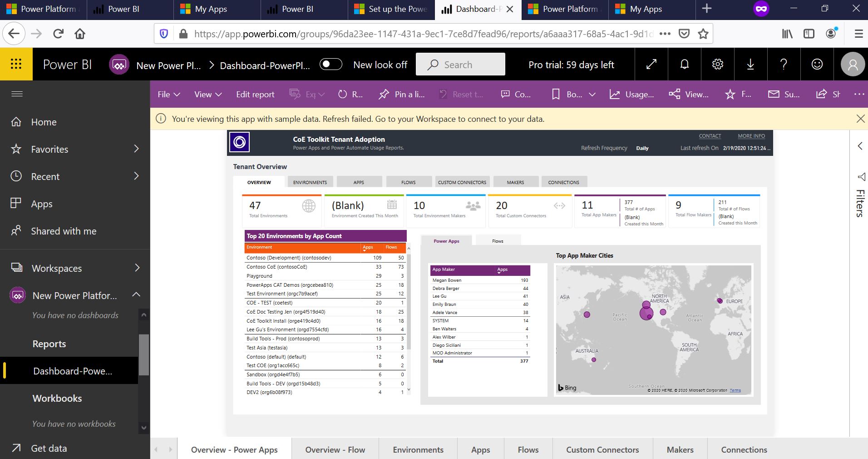Turn on the New look toggle
The height and width of the screenshot is (459, 868).
coord(331,64)
